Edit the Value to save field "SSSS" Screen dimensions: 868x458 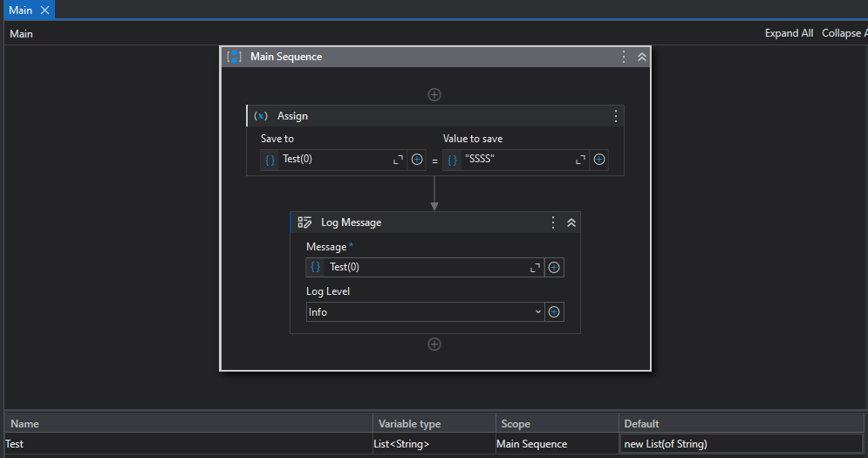coord(517,160)
